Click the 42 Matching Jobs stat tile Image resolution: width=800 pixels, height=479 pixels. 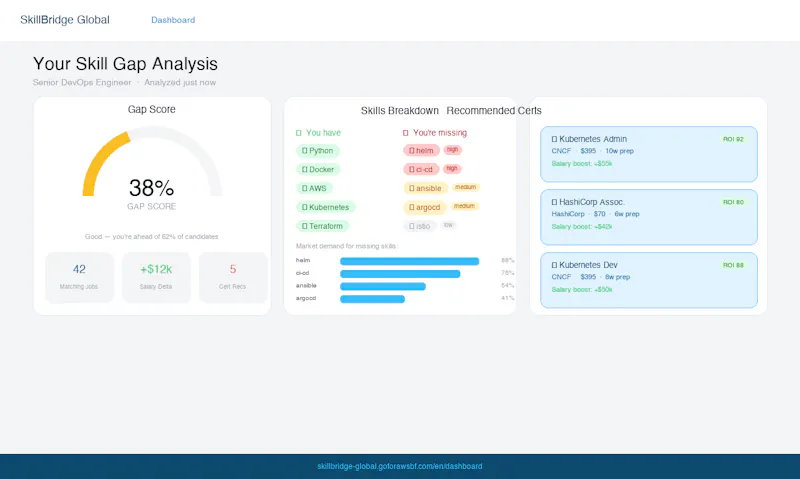79,278
